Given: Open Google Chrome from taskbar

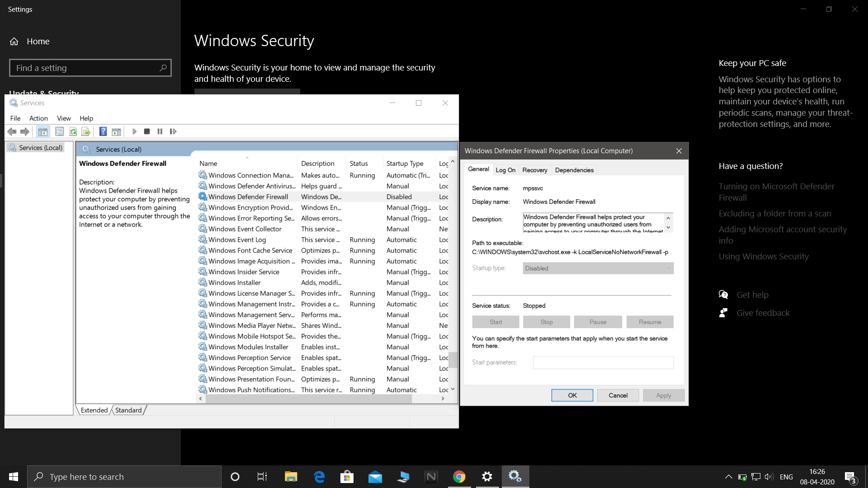Looking at the screenshot, I should click(459, 477).
